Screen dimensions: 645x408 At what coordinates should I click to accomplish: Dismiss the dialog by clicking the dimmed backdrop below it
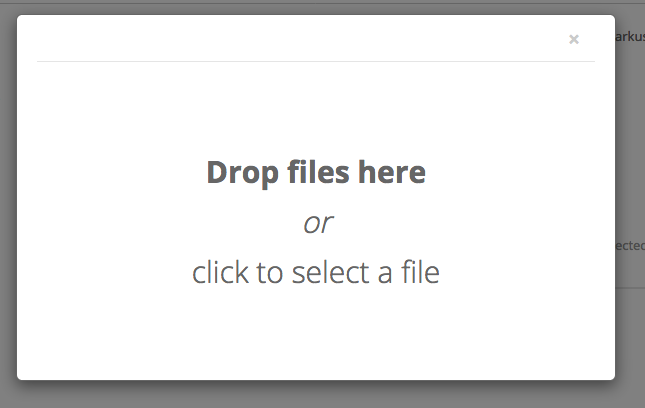316,394
